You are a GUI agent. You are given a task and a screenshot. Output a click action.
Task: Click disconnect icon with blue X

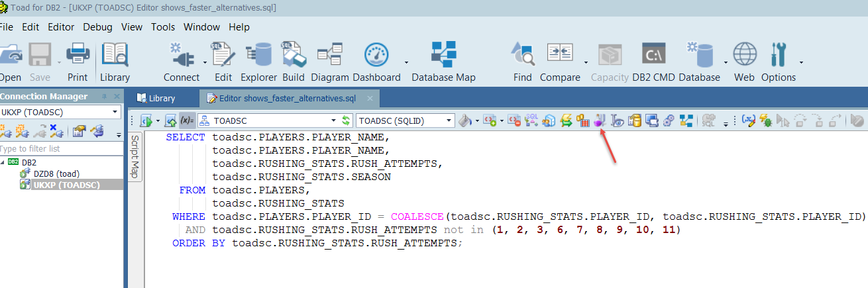[x=57, y=131]
